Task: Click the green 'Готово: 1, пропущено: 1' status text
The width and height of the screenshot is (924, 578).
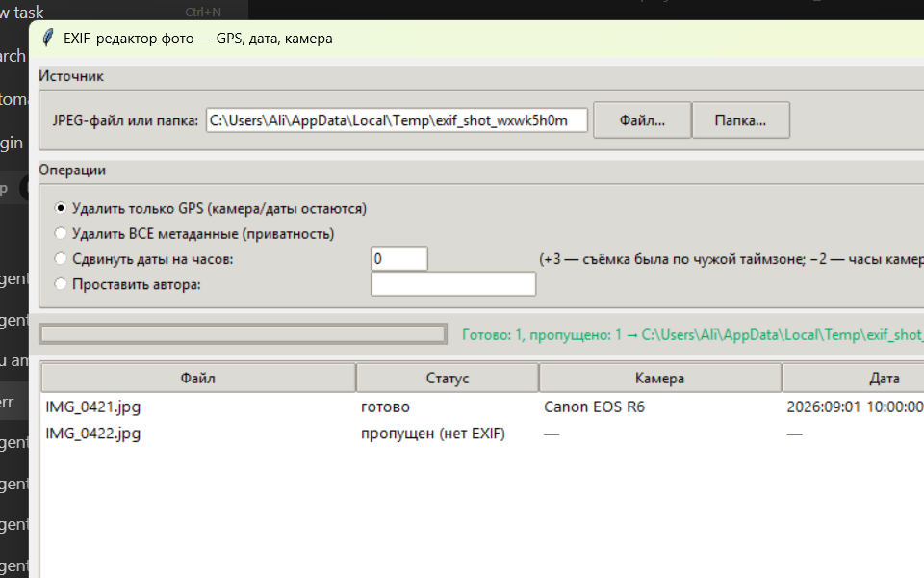Action: click(692, 334)
